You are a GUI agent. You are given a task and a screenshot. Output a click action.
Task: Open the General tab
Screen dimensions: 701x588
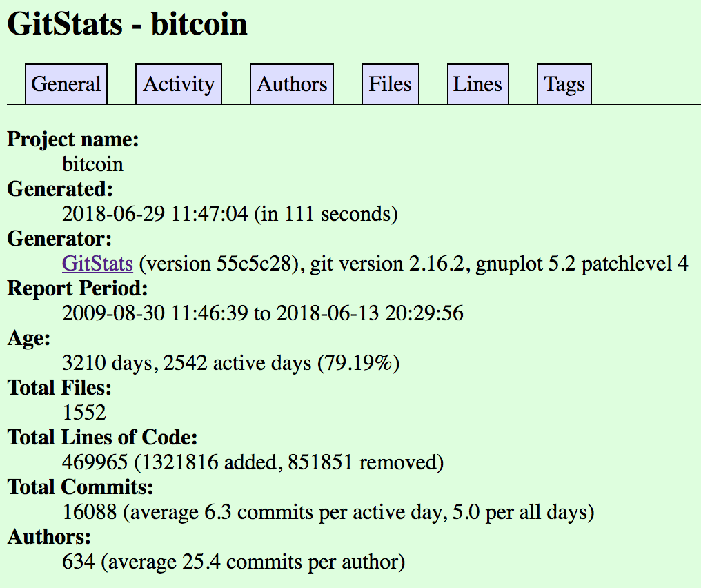[66, 84]
